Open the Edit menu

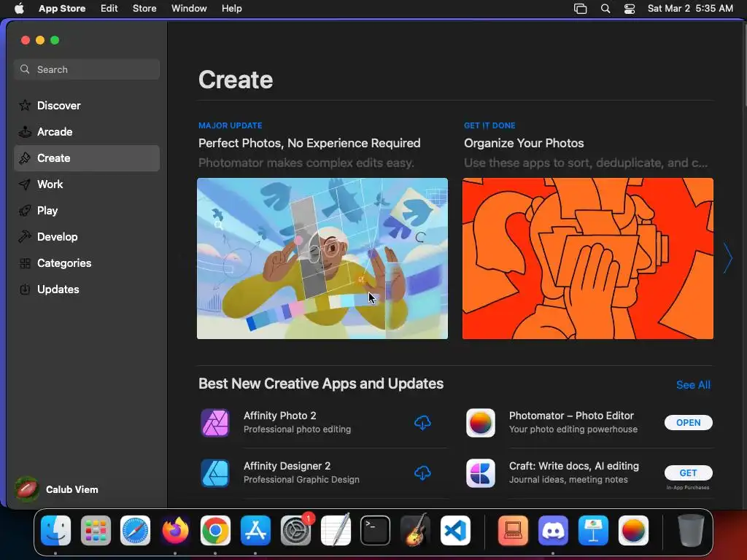click(109, 9)
